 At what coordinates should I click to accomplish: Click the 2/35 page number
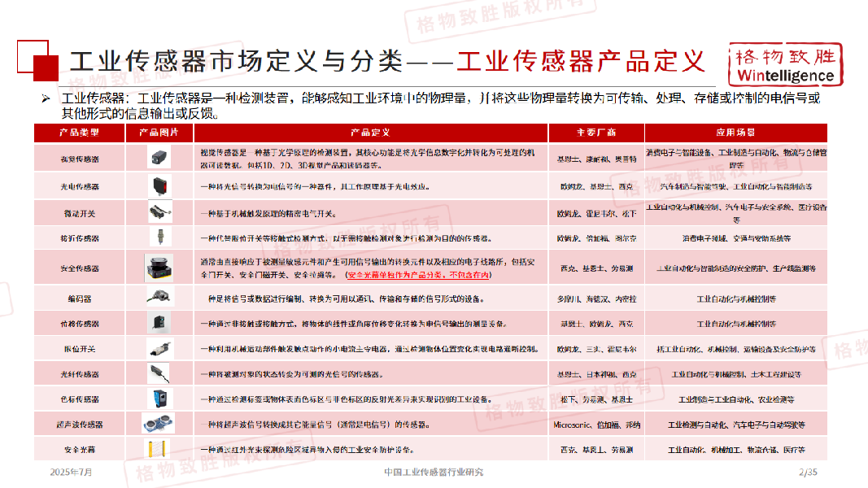808,472
